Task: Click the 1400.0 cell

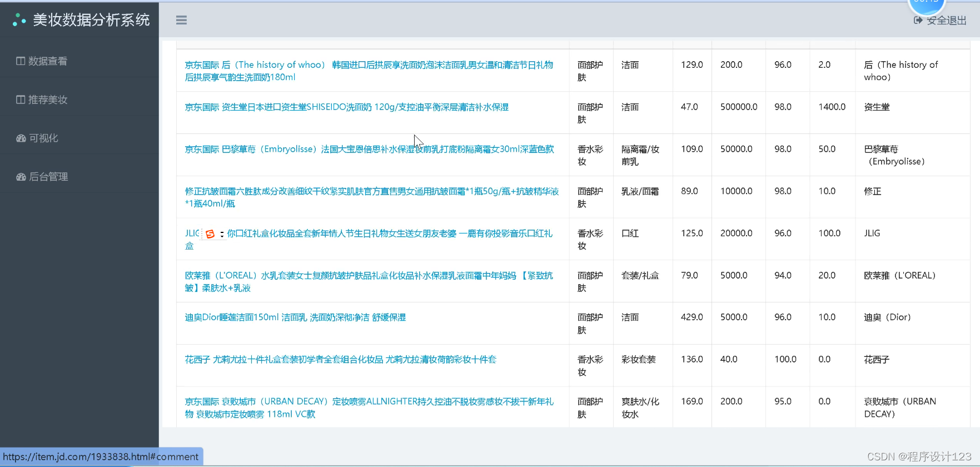Action: [832, 107]
